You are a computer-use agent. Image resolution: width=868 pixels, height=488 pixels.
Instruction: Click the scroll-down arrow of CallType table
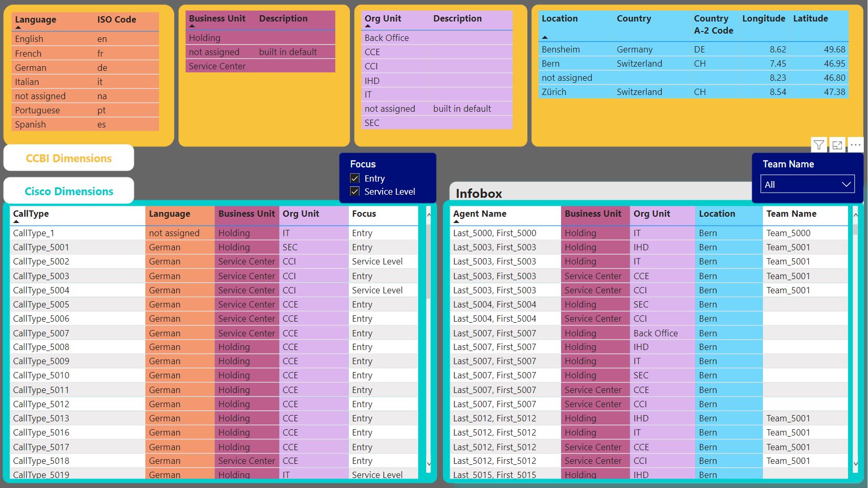(429, 463)
